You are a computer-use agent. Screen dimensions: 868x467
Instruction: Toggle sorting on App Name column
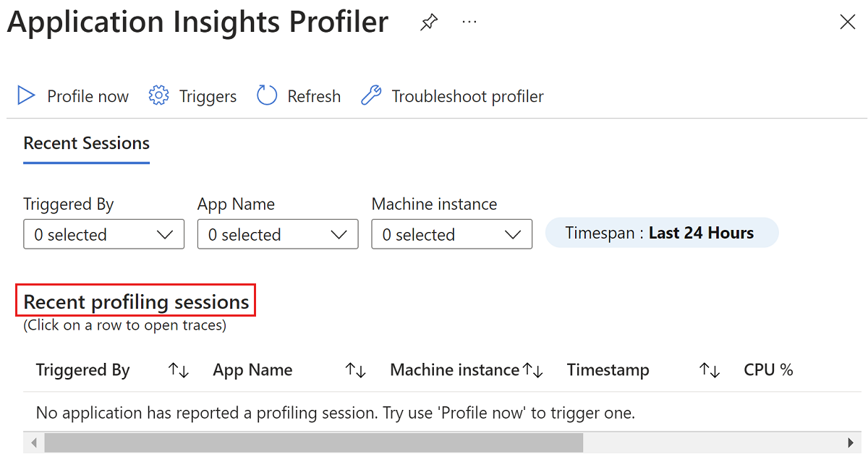point(355,369)
